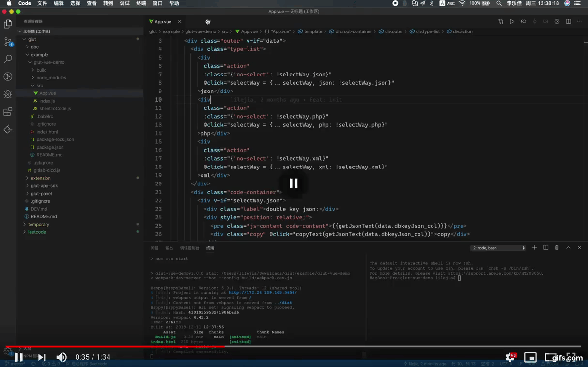This screenshot has width=588, height=367.
Task: Open the Wi-Fi menu bar icon
Action: [x=462, y=3]
